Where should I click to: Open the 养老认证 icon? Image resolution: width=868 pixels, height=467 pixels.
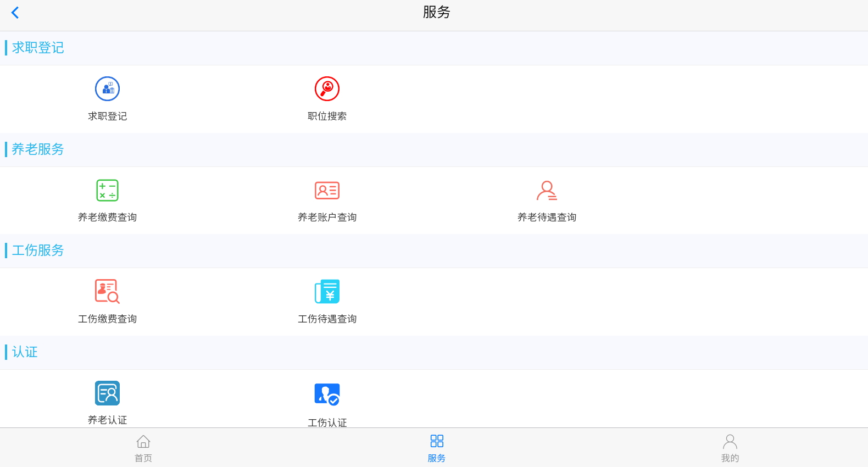tap(107, 393)
